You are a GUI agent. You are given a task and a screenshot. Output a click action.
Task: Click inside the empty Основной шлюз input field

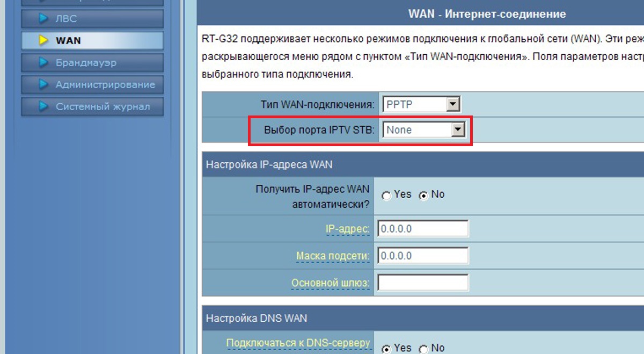pyautogui.click(x=422, y=282)
